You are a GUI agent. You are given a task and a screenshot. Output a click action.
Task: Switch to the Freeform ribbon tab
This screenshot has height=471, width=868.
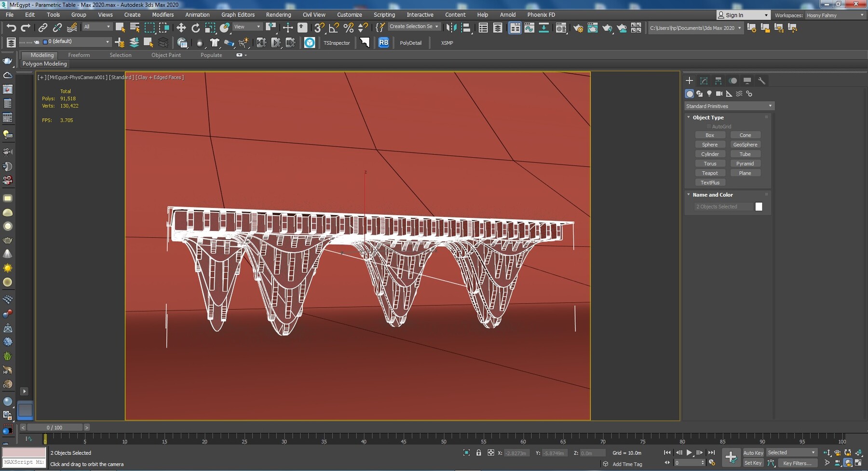[79, 55]
